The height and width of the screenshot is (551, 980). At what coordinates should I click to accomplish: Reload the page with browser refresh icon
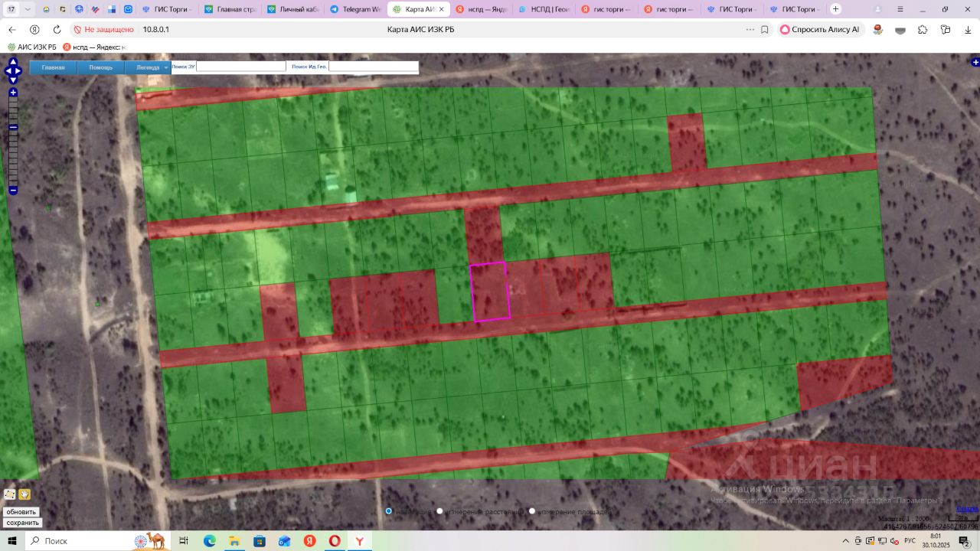click(x=57, y=29)
